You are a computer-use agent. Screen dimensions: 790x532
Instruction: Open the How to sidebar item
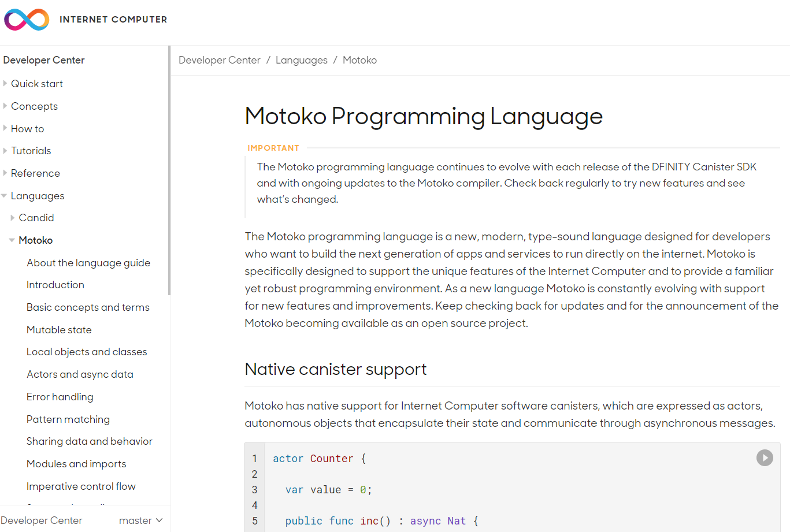coord(27,129)
